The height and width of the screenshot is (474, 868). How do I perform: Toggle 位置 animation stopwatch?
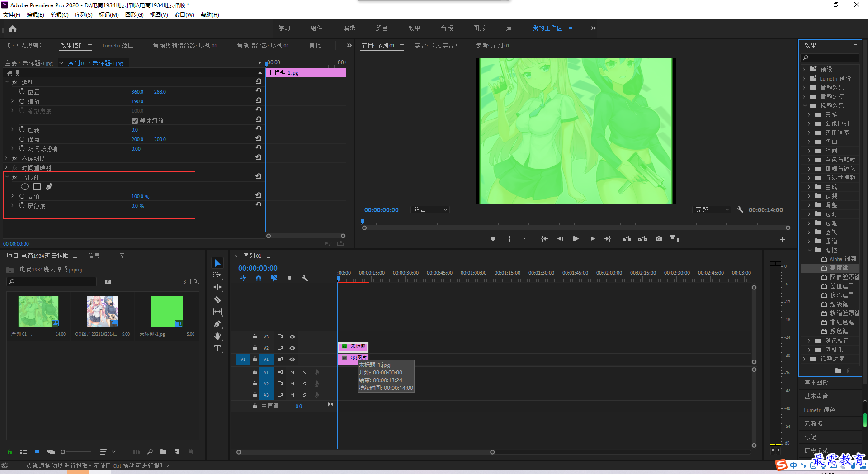pos(22,91)
